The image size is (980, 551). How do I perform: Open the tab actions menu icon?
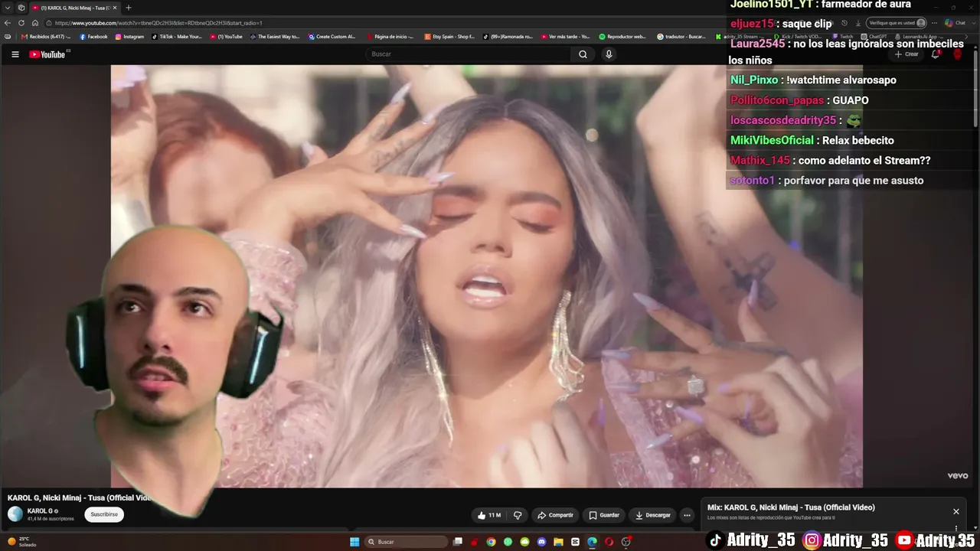21,8
